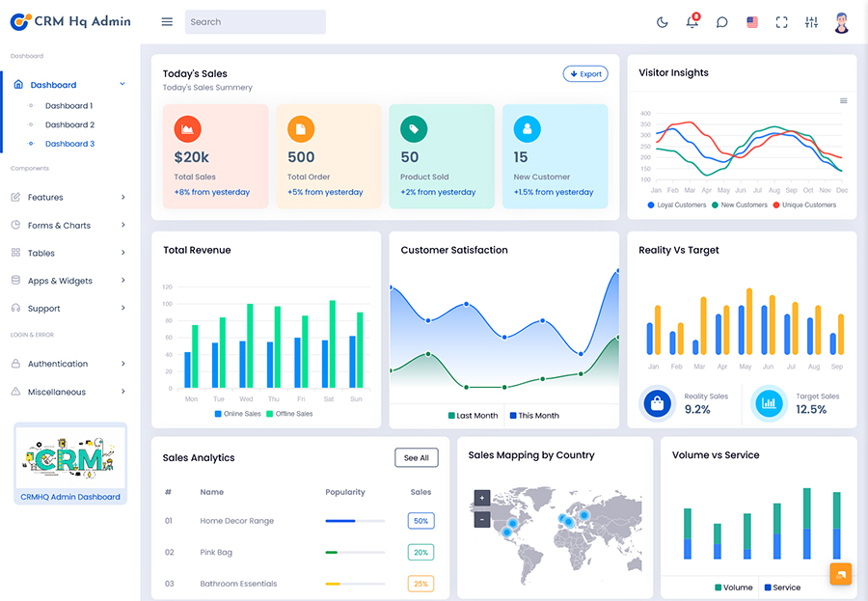Screen dimensions: 868x601
Task: Click the Apps & Widgets database icon
Action: click(x=15, y=281)
